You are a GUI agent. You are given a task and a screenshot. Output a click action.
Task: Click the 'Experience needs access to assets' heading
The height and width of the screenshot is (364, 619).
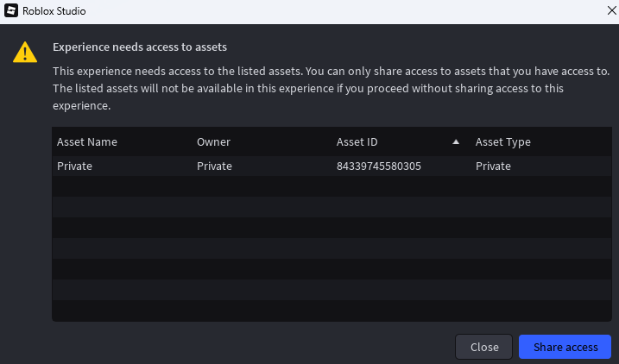point(140,47)
